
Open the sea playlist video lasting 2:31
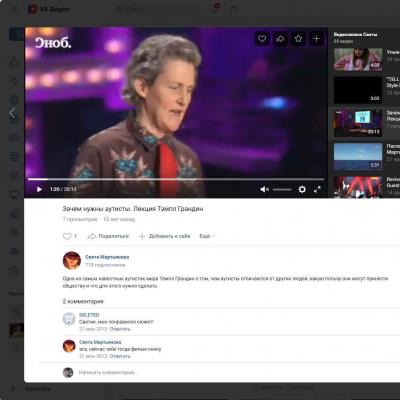[x=358, y=157]
